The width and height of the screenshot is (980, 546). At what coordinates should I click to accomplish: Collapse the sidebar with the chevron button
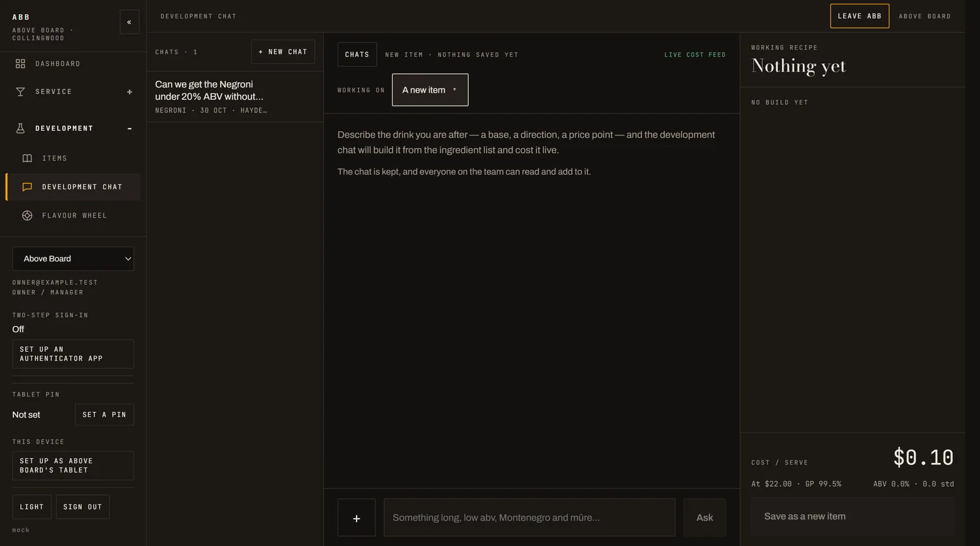pyautogui.click(x=129, y=22)
